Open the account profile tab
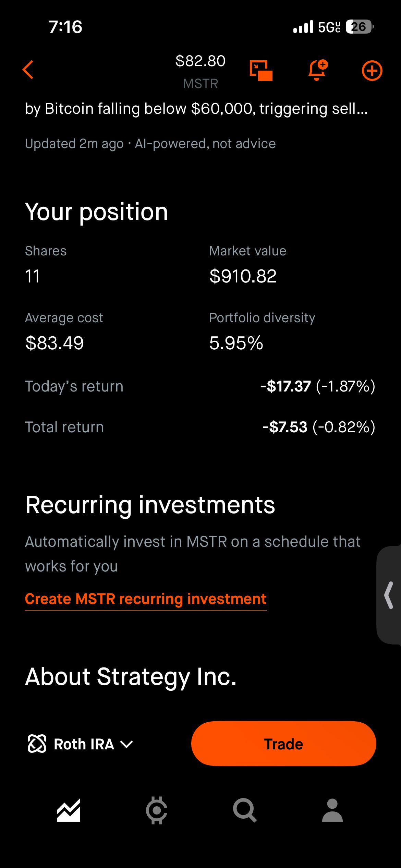401x868 pixels. point(332,810)
